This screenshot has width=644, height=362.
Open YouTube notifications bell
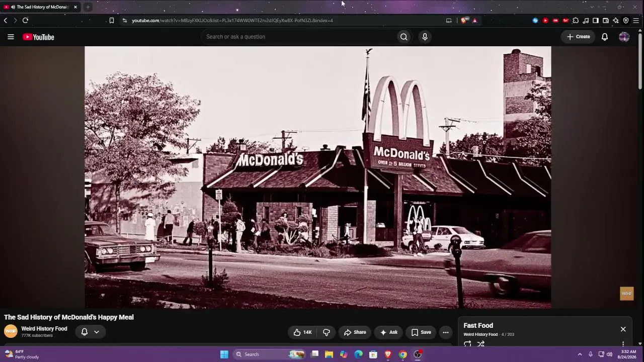point(605,37)
